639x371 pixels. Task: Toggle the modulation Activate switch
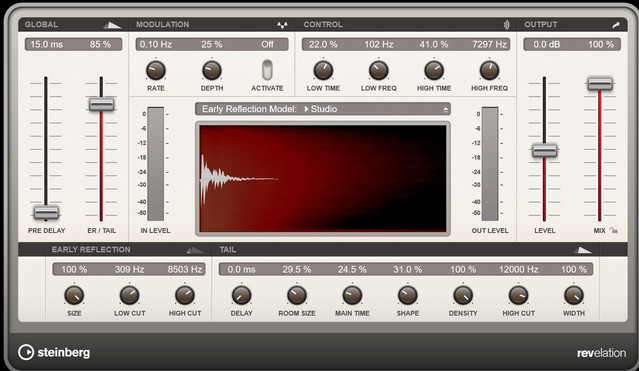[x=267, y=70]
